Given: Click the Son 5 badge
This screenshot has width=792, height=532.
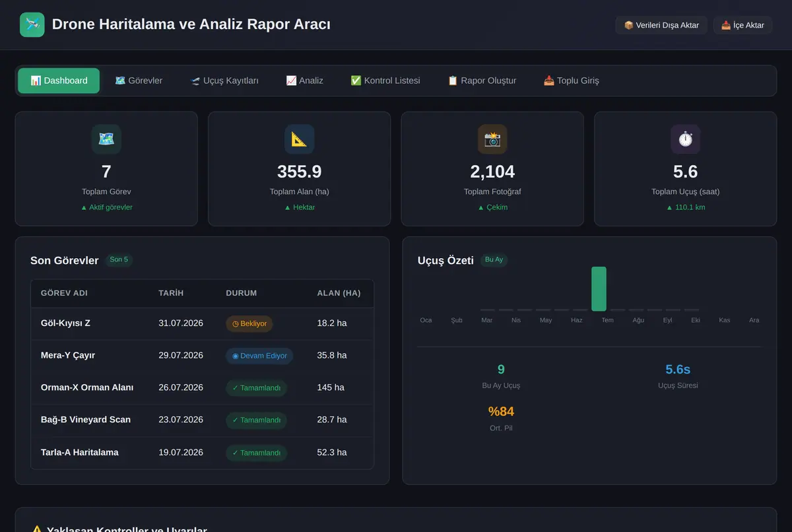Looking at the screenshot, I should [119, 259].
